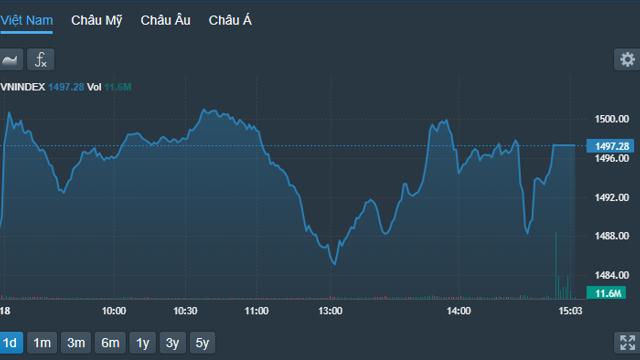The width and height of the screenshot is (640, 360).
Task: Choose the 6m range button
Action: pyautogui.click(x=110, y=343)
